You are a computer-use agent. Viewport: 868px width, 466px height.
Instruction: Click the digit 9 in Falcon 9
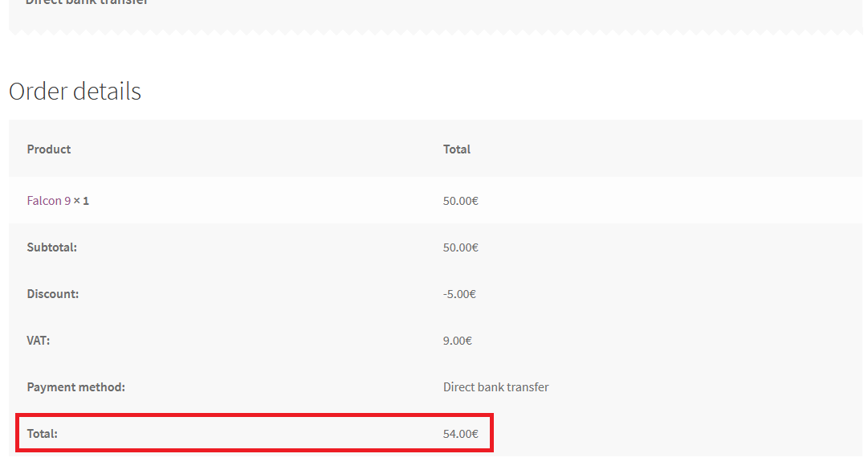tap(67, 201)
